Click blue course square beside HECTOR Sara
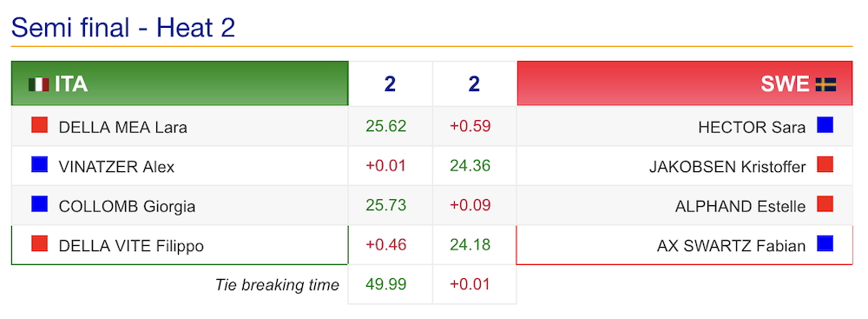Image resolution: width=868 pixels, height=319 pixels. tap(825, 125)
